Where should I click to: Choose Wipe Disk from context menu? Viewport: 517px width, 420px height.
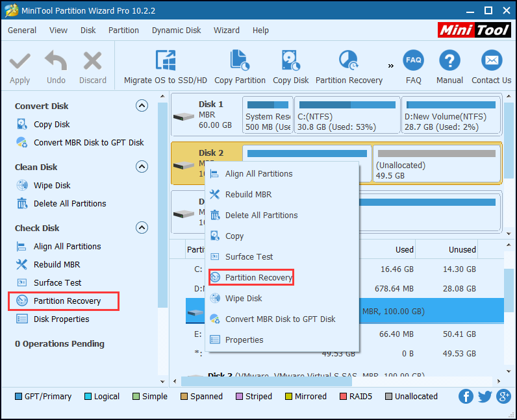[282, 299]
